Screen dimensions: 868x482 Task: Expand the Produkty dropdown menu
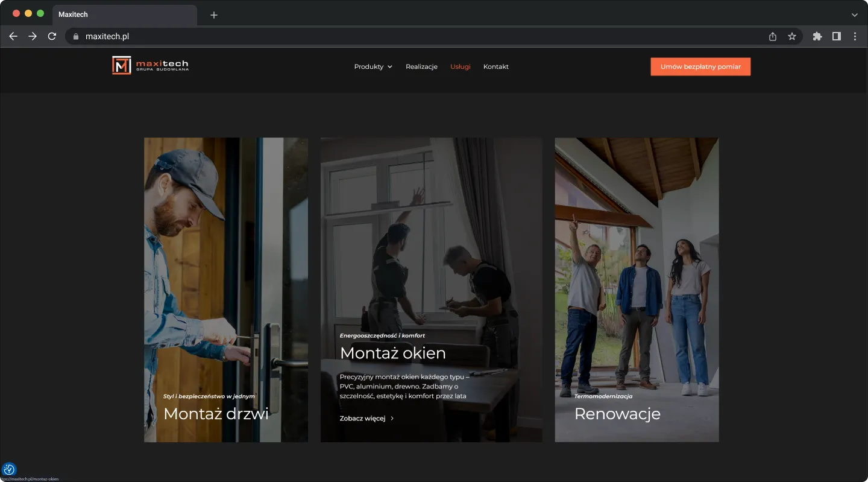(373, 66)
